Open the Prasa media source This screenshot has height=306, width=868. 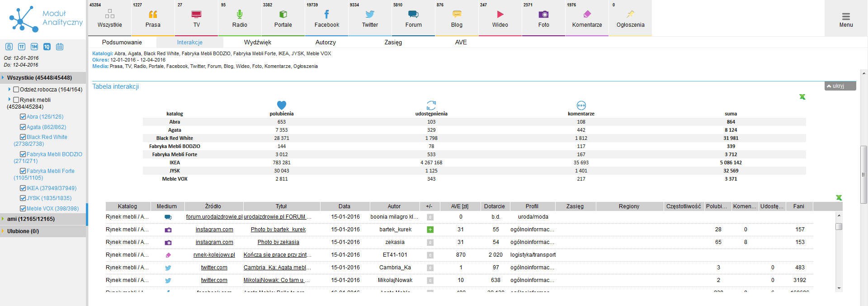pos(153,18)
